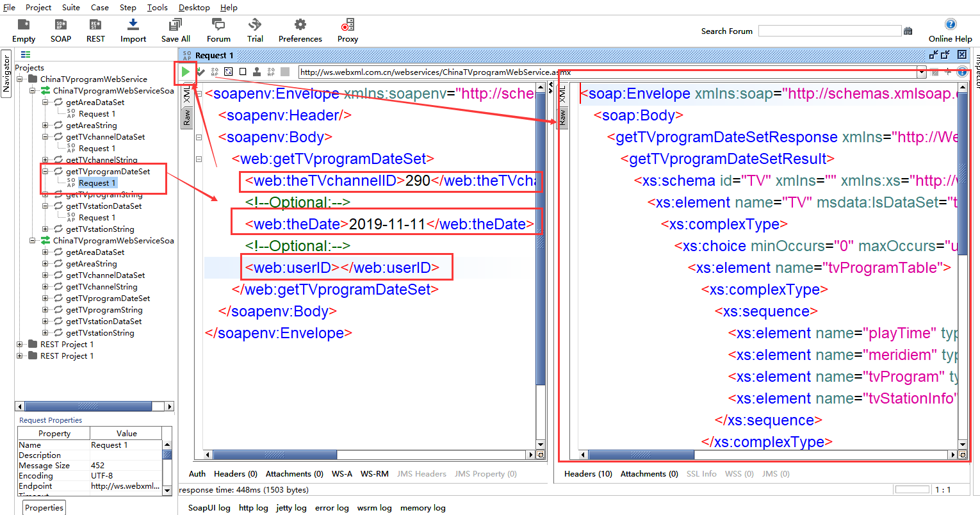The width and height of the screenshot is (980, 515).
Task: Open the endpoint URL dropdown
Action: [922, 72]
